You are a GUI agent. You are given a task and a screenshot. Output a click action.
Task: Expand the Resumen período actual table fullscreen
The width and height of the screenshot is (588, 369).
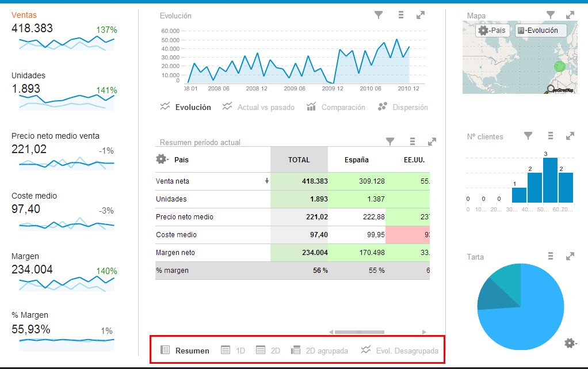point(432,141)
